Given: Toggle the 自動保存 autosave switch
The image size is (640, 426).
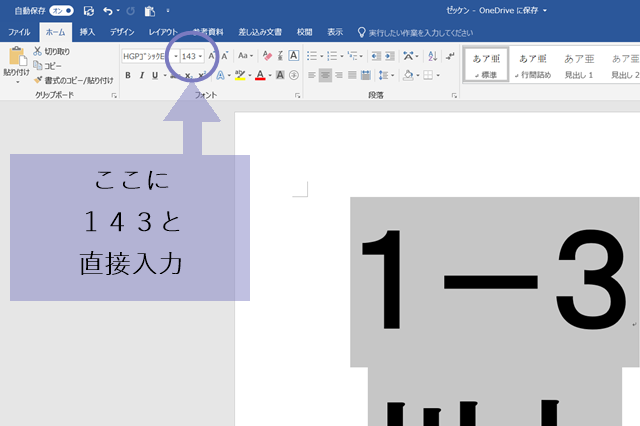Looking at the screenshot, I should [61, 11].
